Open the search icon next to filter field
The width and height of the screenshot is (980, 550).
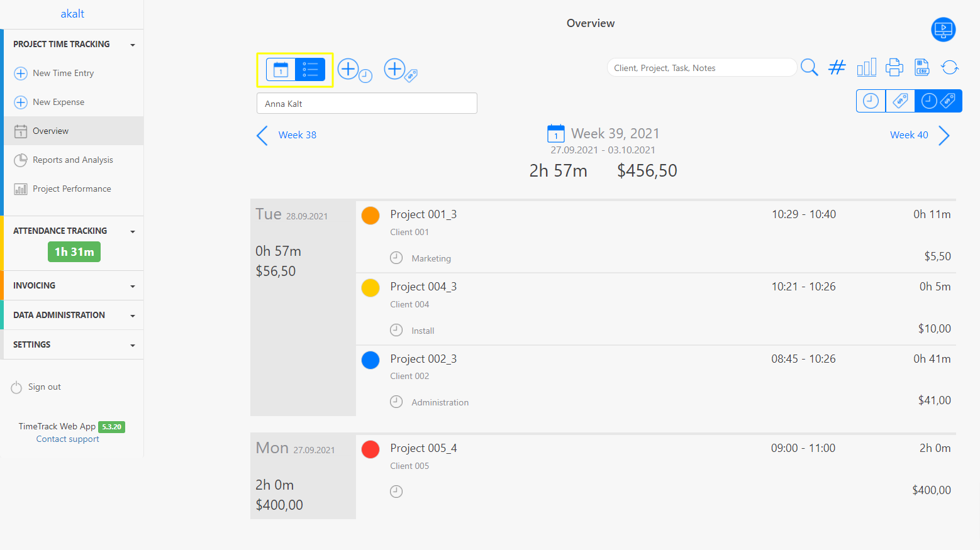click(810, 67)
